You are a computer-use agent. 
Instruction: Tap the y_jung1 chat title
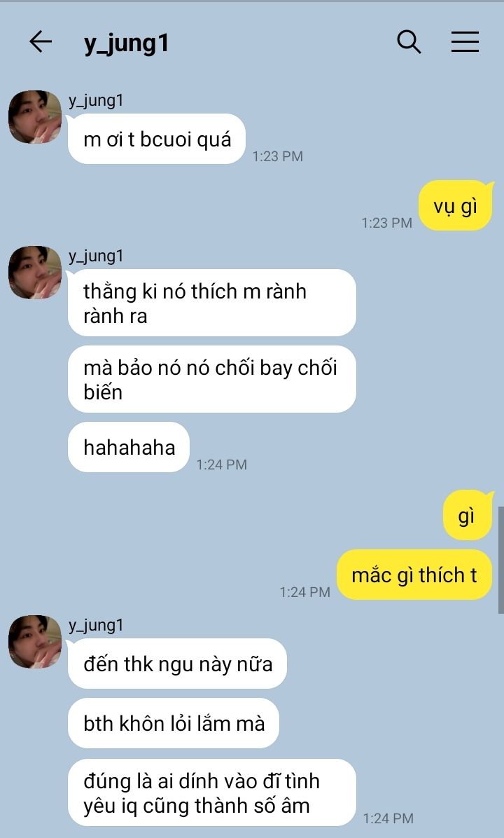126,43
